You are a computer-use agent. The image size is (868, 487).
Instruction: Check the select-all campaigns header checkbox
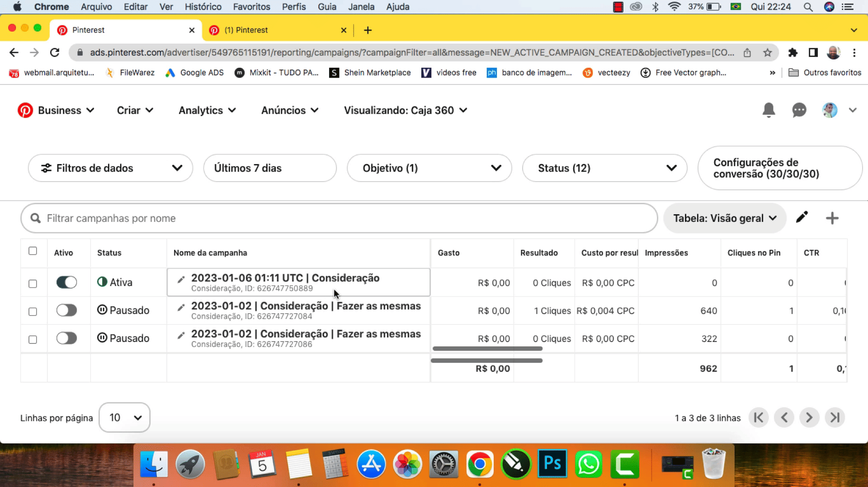click(x=33, y=251)
